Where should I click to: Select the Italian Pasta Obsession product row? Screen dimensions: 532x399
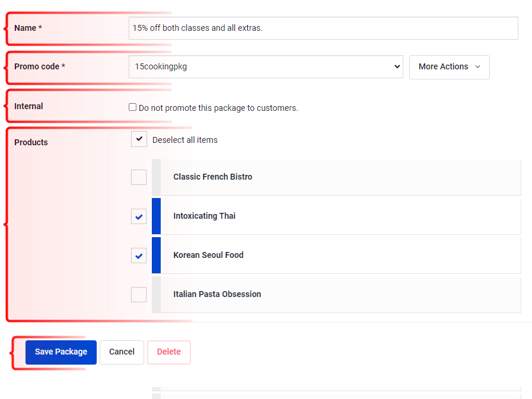click(336, 295)
